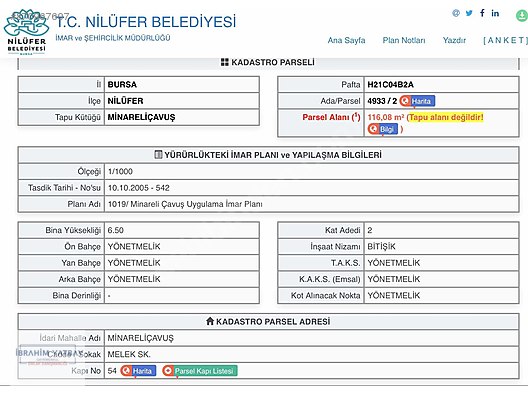
Task: Click the Kadastro Parseli grid icon
Action: click(225, 62)
